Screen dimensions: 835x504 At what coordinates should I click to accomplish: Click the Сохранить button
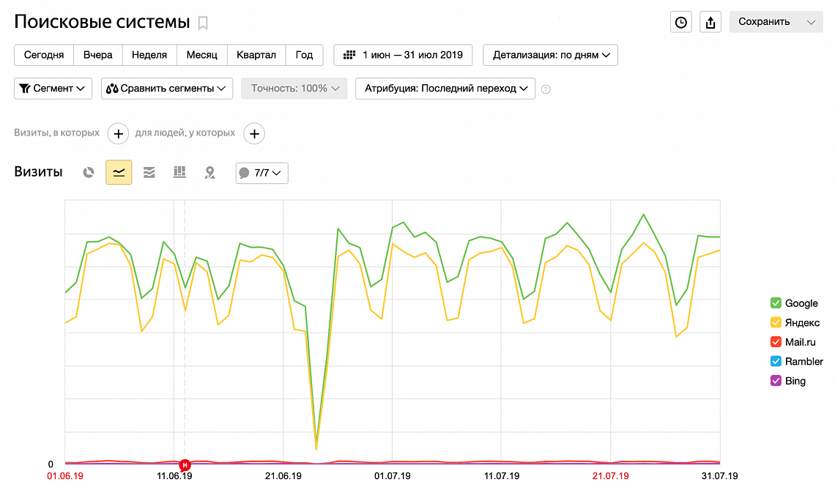tap(764, 22)
